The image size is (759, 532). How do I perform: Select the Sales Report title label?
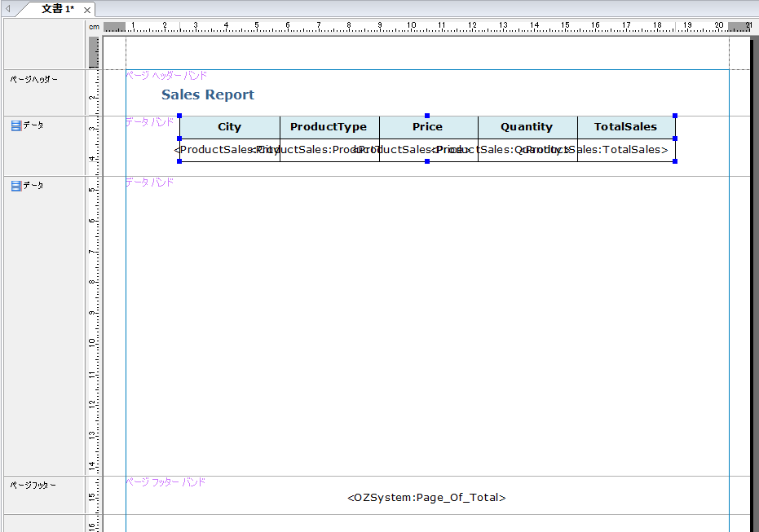pos(208,95)
